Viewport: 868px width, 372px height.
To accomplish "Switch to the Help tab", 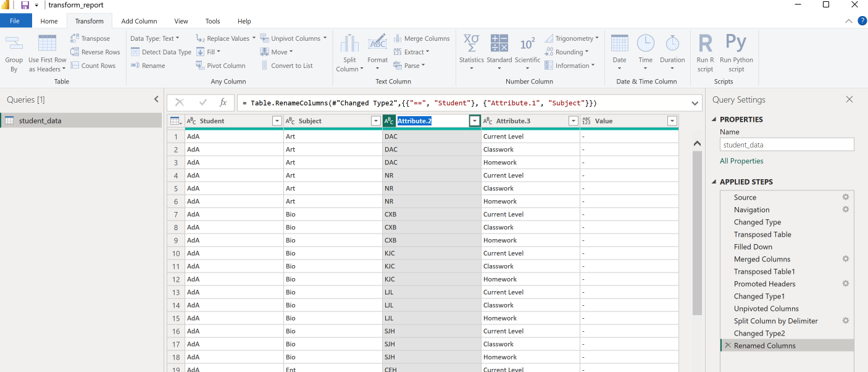I will pos(244,21).
